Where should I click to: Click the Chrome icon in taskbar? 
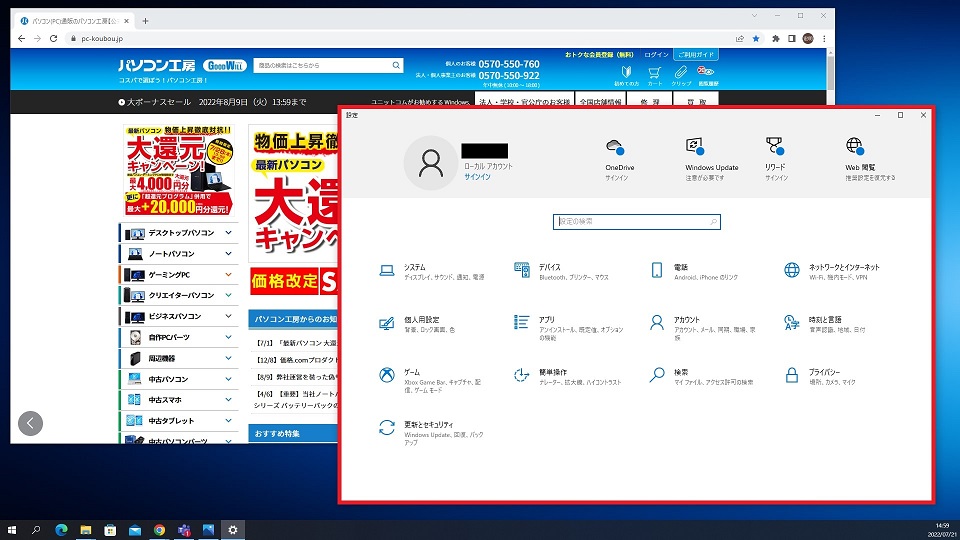click(159, 530)
